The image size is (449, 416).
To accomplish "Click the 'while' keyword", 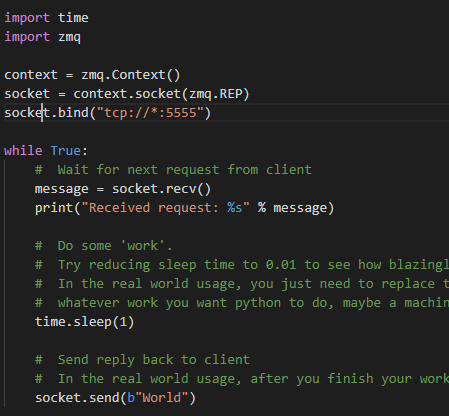I will pyautogui.click(x=23, y=151).
